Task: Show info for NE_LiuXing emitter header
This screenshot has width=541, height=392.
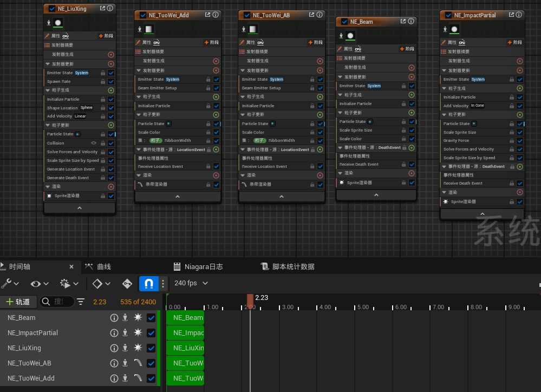Action: pos(110,8)
